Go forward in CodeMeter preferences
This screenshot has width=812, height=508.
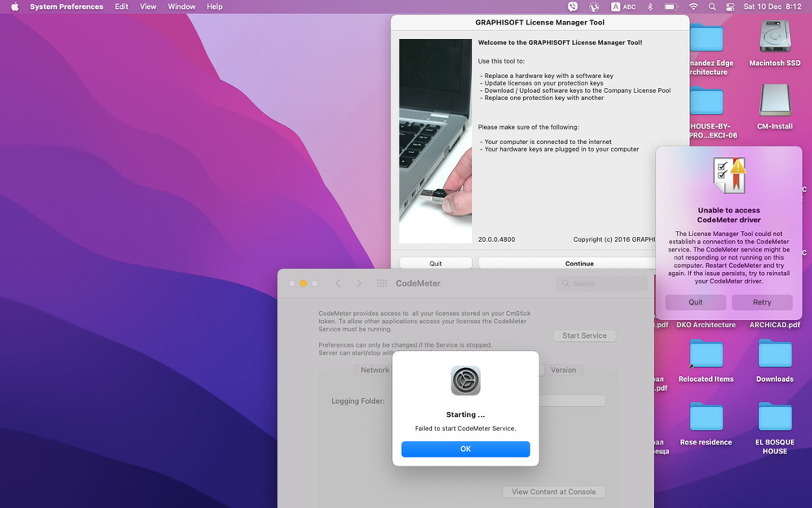pyautogui.click(x=359, y=283)
